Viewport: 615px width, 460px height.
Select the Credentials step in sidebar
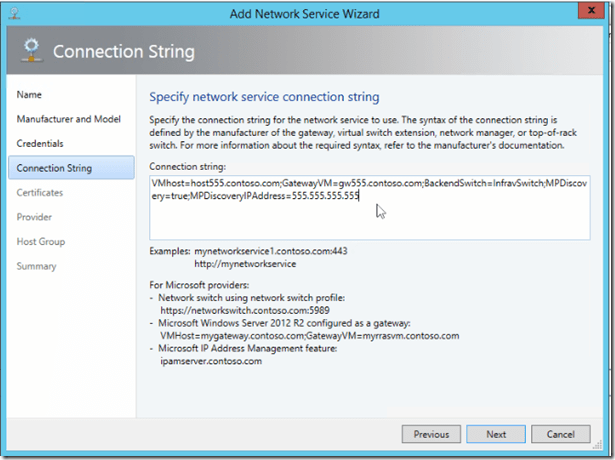[x=40, y=143]
